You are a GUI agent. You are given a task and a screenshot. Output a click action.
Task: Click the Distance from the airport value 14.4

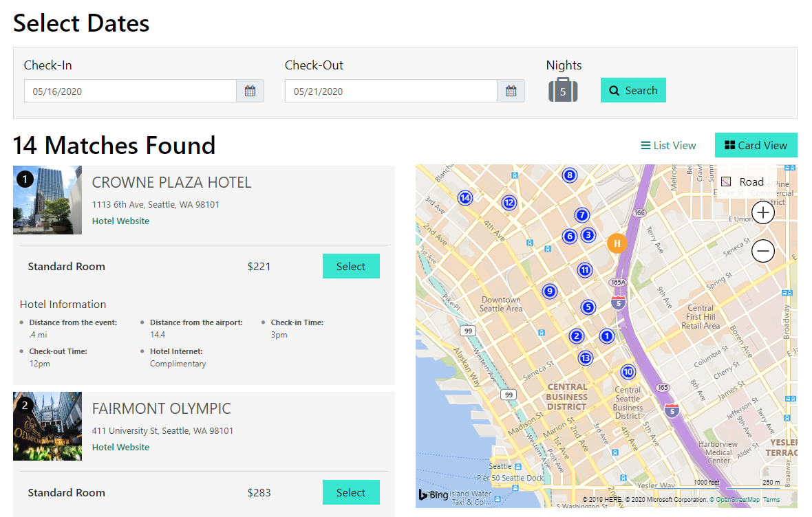click(158, 335)
